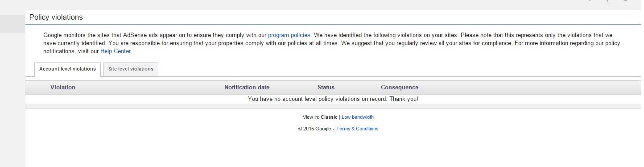Select the Classic view option

point(329,117)
